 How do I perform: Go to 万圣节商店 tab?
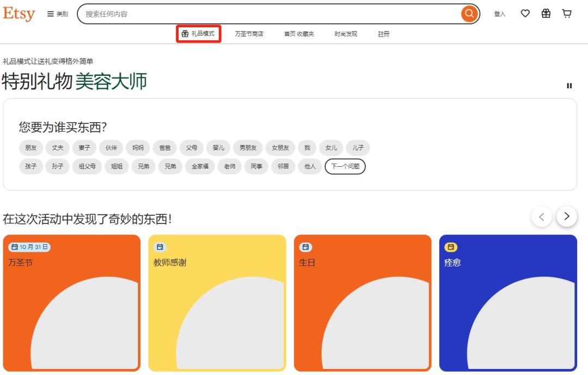click(x=249, y=34)
